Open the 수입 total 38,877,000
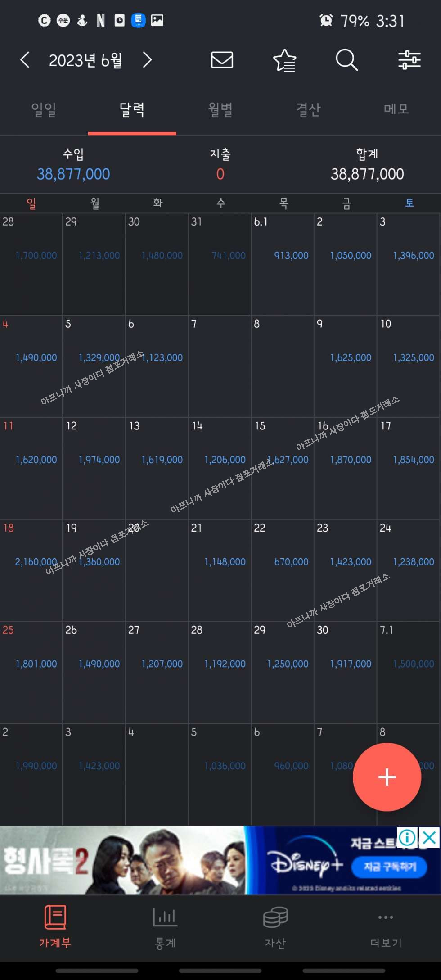Viewport: 441px width, 980px height. [x=73, y=174]
